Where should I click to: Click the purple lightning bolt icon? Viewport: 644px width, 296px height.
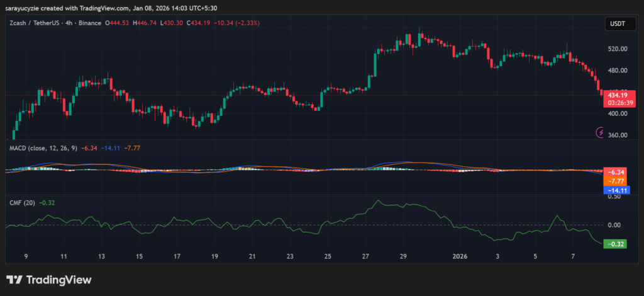coord(599,132)
